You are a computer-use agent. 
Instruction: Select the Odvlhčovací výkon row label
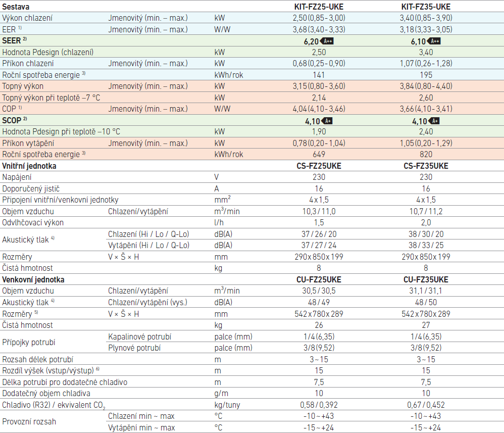[33, 223]
